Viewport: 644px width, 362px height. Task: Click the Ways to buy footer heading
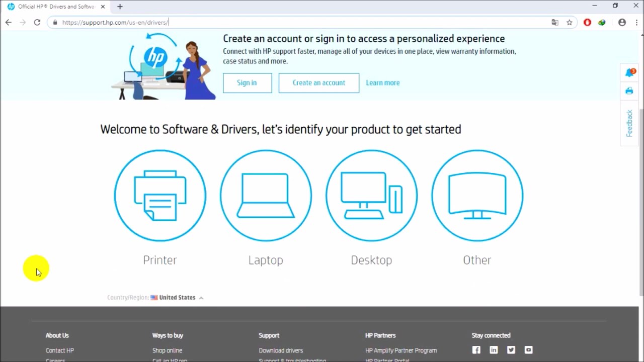point(168,335)
